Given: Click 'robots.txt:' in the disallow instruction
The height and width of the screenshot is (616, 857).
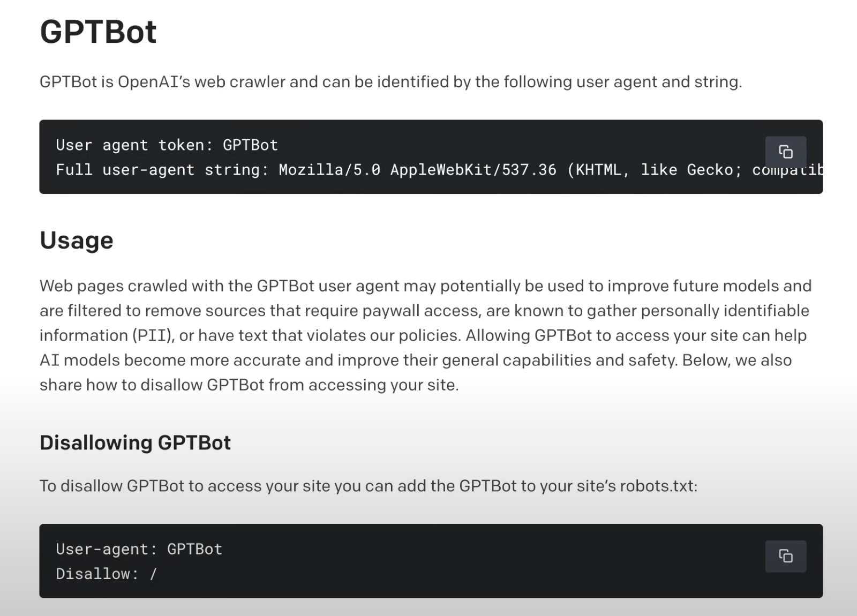Looking at the screenshot, I should click(x=658, y=486).
